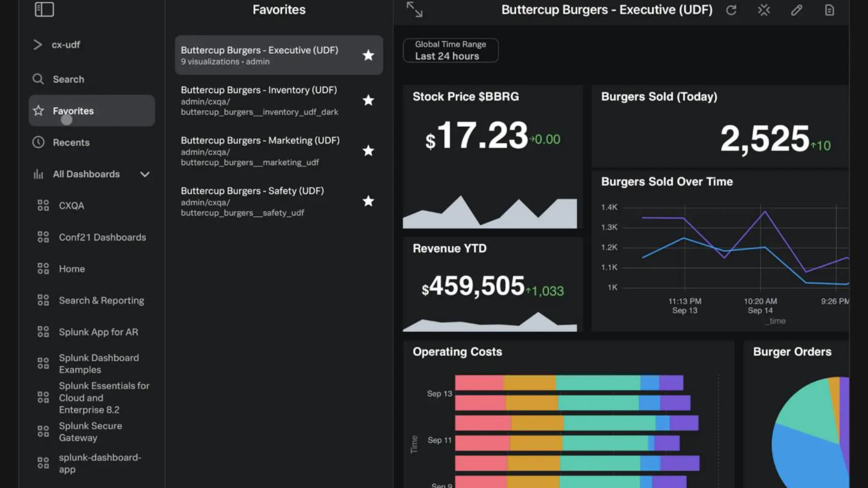The height and width of the screenshot is (488, 868).
Task: Click the Revenue YTD $459,505 value
Action: point(473,286)
